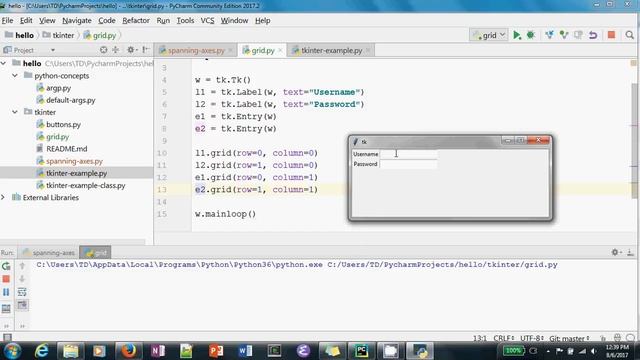
Task: Move up the stack trace in the Run console
Action: coord(22,266)
